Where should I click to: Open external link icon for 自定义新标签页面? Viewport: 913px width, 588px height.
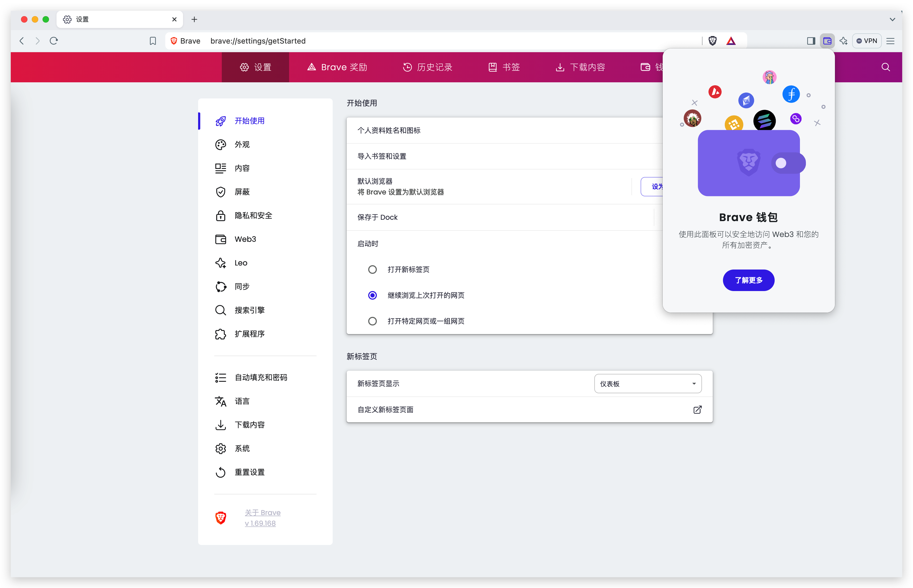697,410
